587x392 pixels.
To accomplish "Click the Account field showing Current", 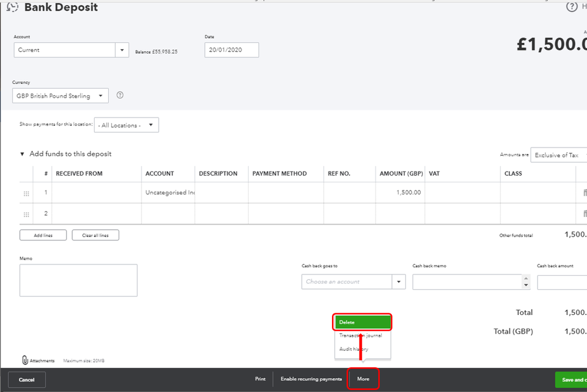I will pos(65,50).
